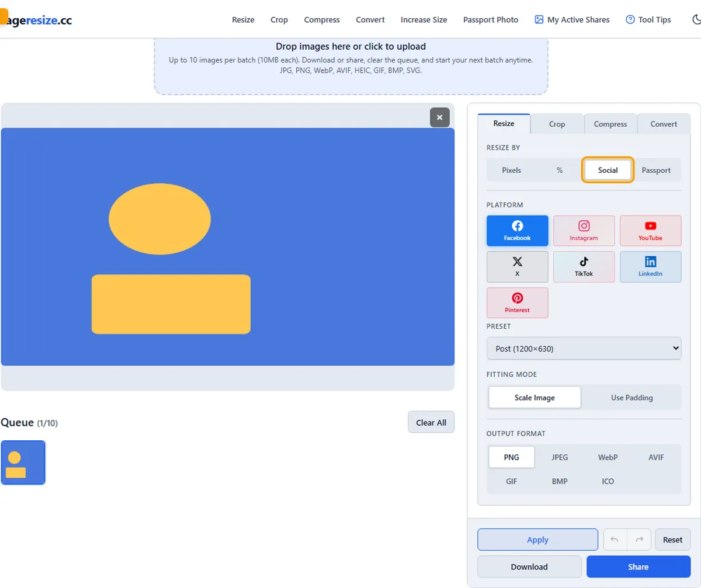This screenshot has height=588, width=701.
Task: Open Tool Tips help
Action: click(648, 19)
